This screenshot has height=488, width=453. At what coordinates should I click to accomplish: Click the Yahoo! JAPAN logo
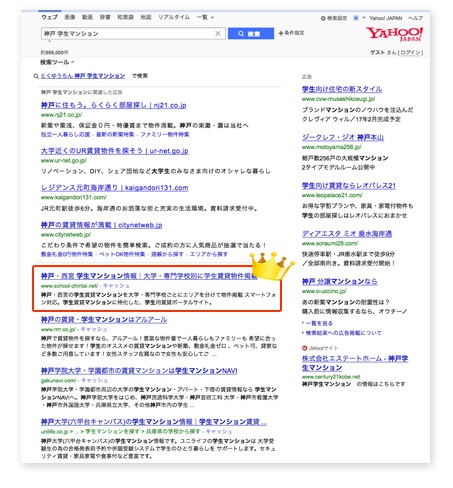(394, 34)
